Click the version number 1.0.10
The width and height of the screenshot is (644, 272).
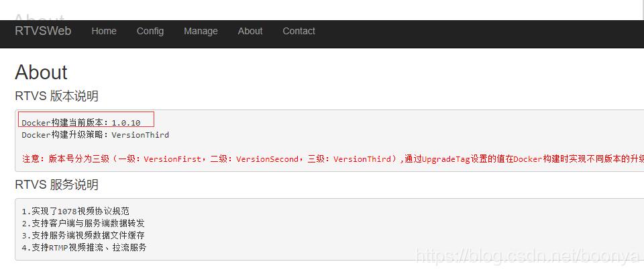coord(126,123)
